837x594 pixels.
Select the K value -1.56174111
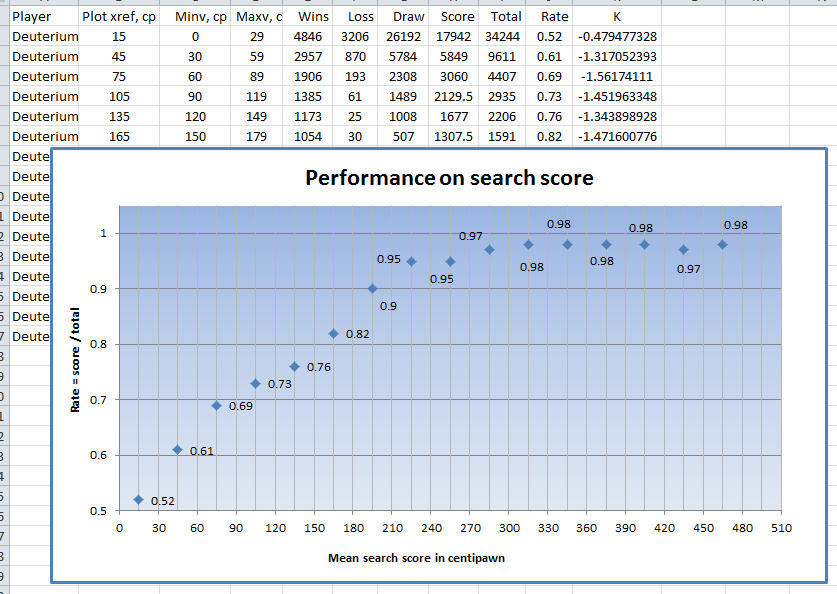(x=615, y=77)
